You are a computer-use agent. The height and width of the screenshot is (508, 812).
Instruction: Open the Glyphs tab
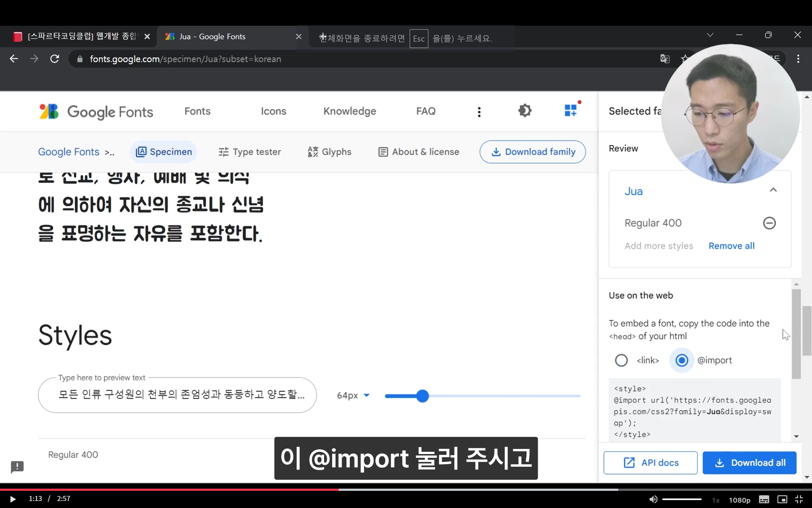click(329, 152)
